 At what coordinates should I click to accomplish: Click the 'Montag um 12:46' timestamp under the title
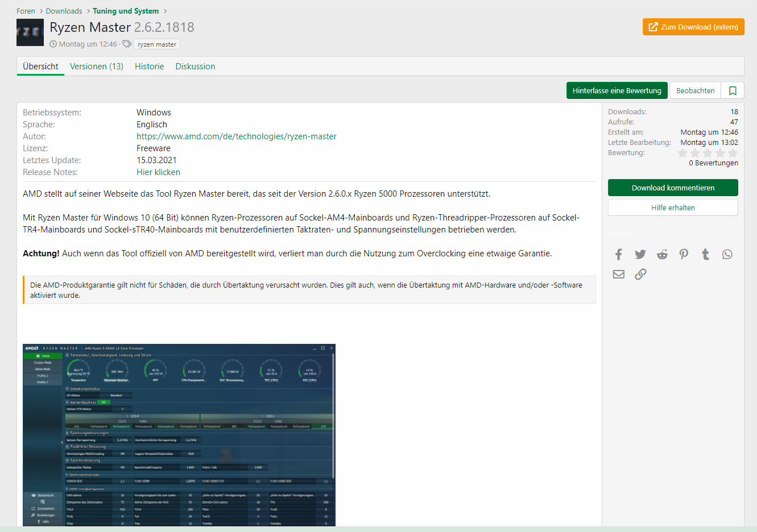point(88,44)
